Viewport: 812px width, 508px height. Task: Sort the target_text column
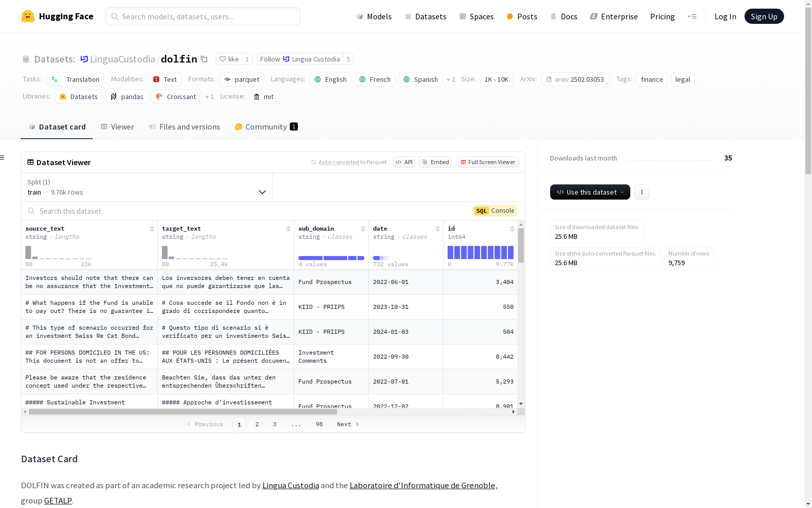click(x=288, y=229)
